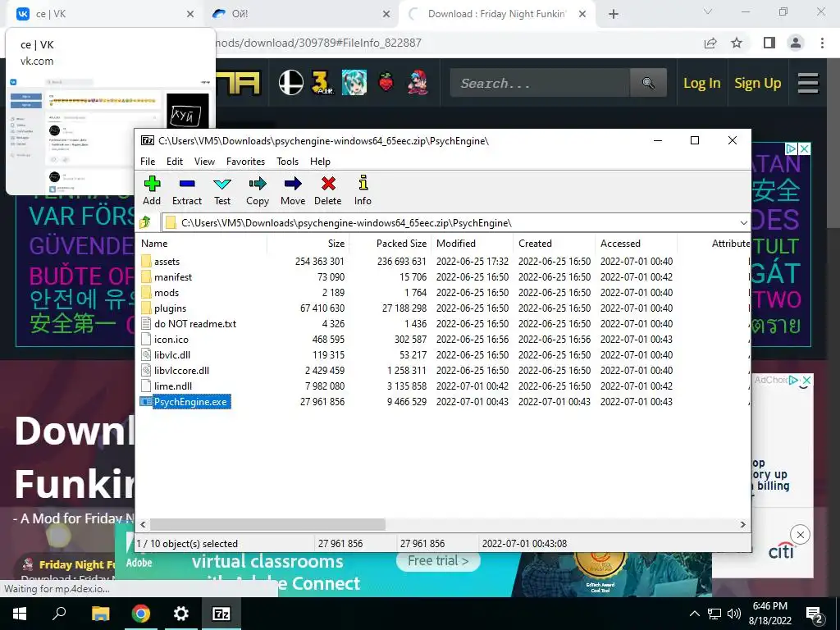Select the plugins folder icon
This screenshot has height=630, width=840.
point(146,308)
